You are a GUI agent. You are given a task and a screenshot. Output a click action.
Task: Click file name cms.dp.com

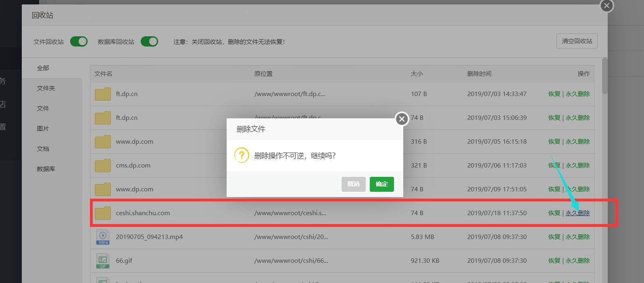[x=133, y=165]
